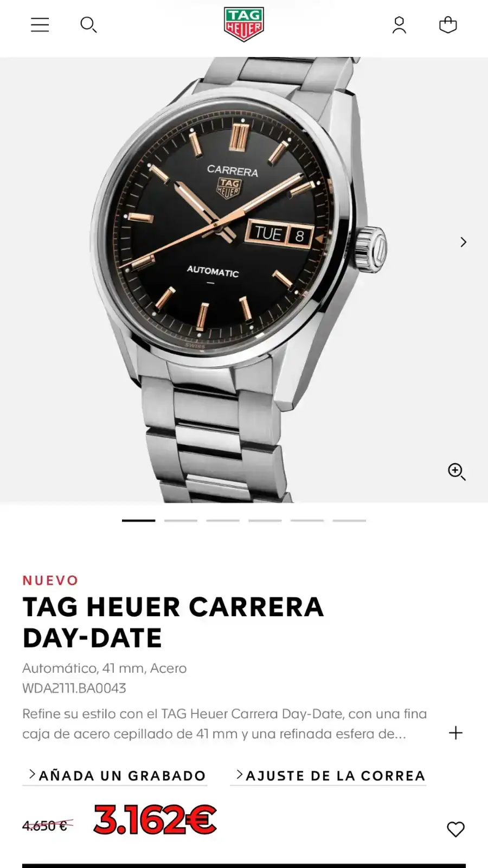
Task: Tap the Carrera Day-Date watch photo
Action: (x=239, y=279)
